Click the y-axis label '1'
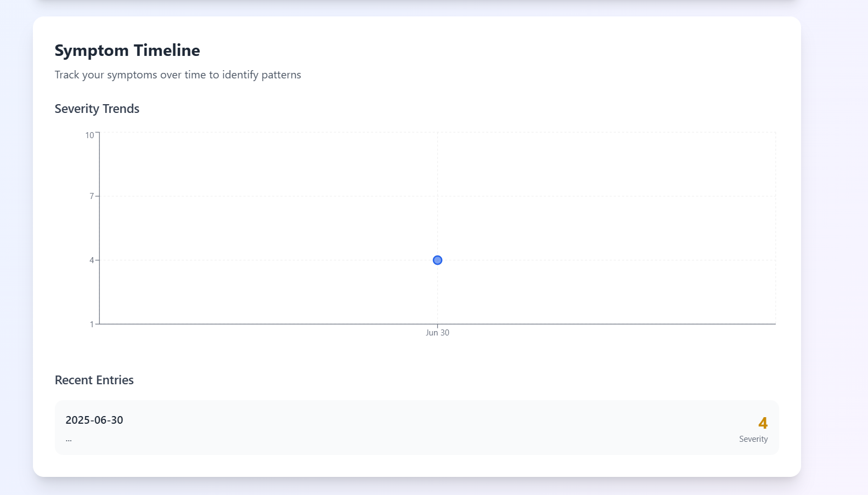This screenshot has height=495, width=868. [x=92, y=324]
